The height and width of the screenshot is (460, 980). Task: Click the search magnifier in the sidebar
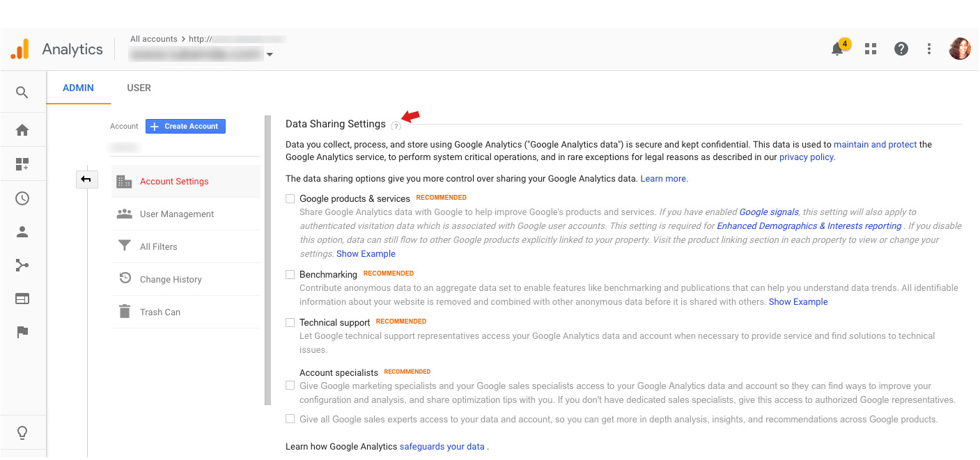[22, 93]
